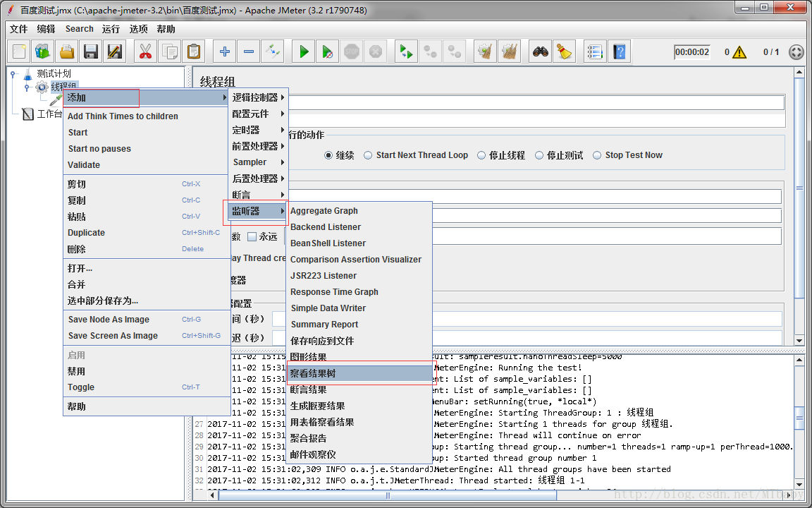Expand the 后置处理器 submenu
The image size is (812, 508).
[x=258, y=179]
